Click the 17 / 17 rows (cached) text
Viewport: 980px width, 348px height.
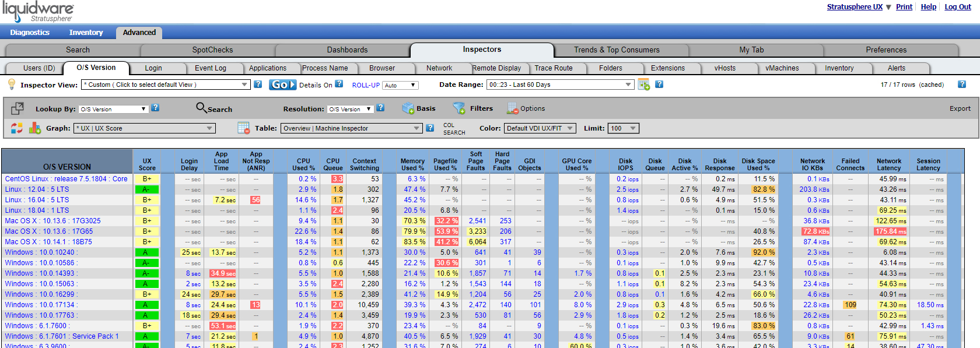tap(912, 85)
